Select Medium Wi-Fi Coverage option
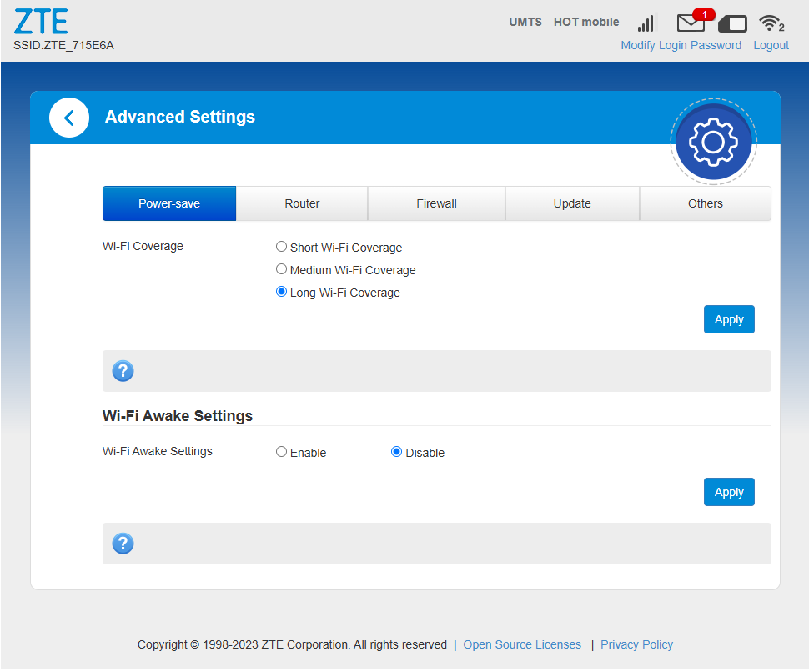Viewport: 809px width, 672px height. tap(281, 269)
